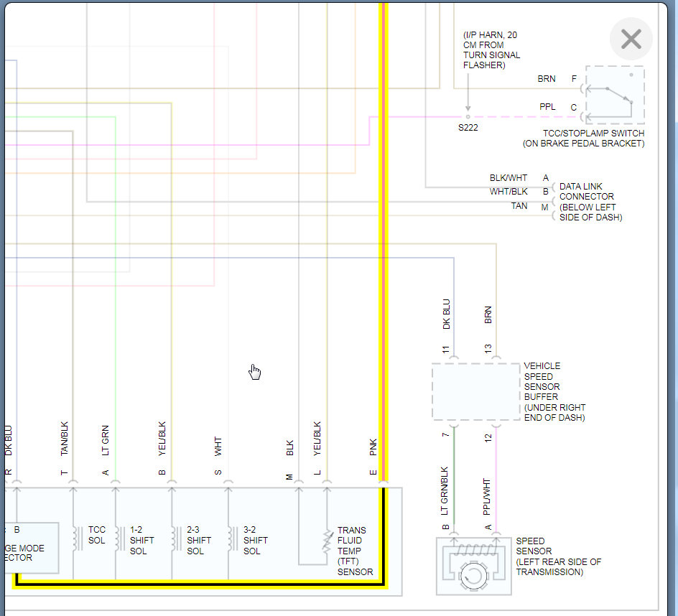Close the wiring diagram viewer
Image resolution: width=678 pixels, height=616 pixels.
tap(631, 39)
